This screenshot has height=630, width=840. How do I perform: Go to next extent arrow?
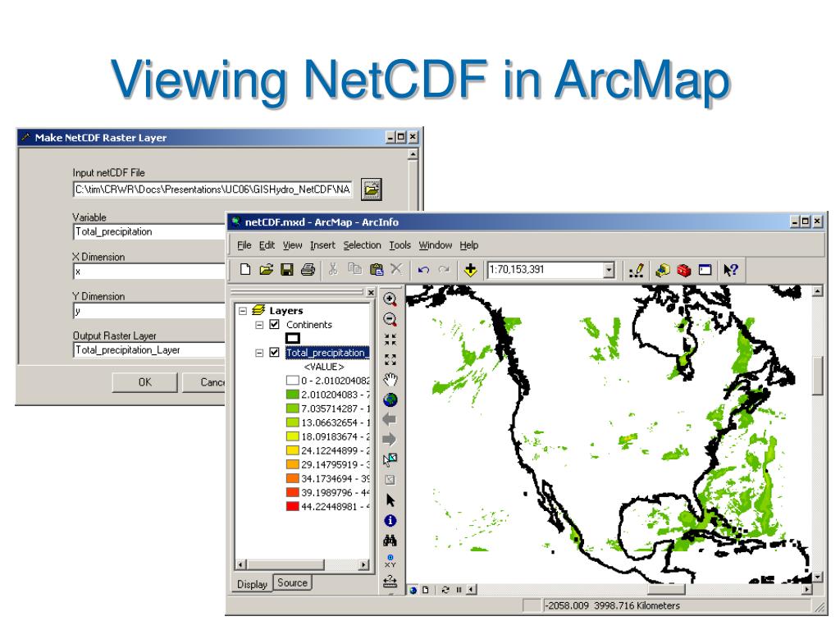pyautogui.click(x=390, y=440)
